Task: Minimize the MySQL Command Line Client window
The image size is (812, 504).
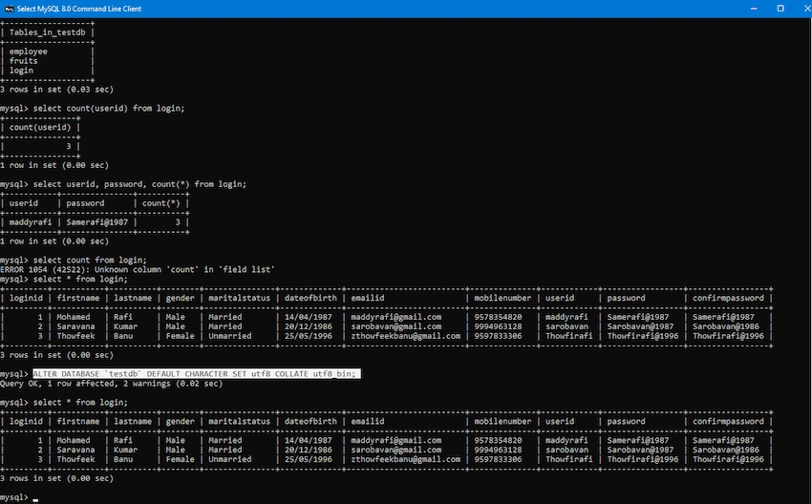Action: coord(754,9)
